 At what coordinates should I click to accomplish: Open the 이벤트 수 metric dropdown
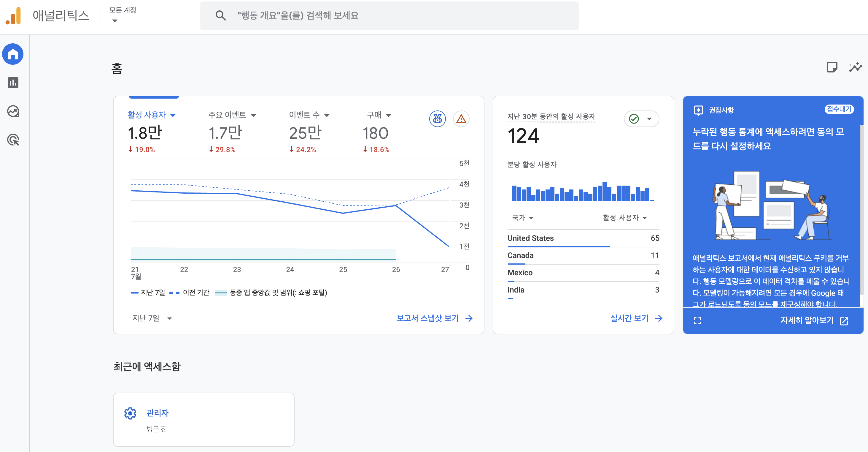[x=309, y=115]
